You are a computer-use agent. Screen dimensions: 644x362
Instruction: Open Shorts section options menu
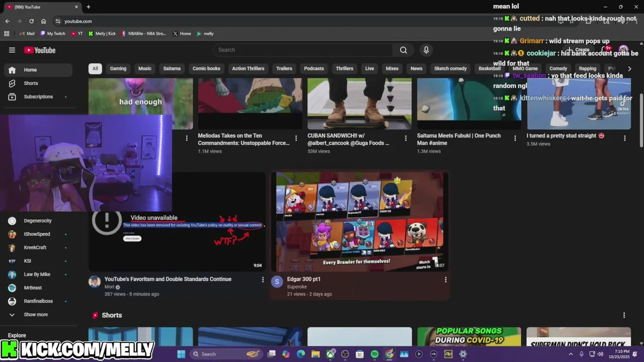click(x=624, y=315)
